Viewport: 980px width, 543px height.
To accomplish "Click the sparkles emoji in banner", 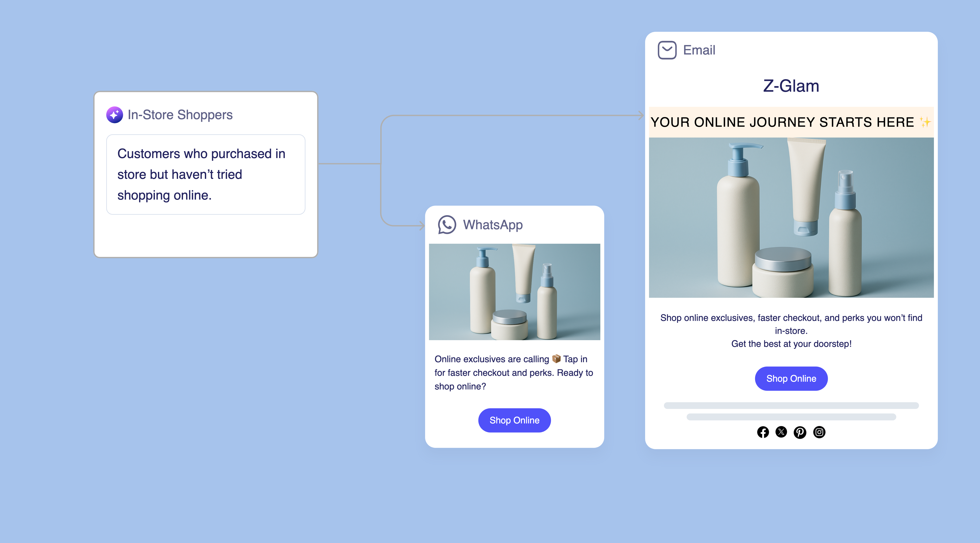I will coord(925,122).
